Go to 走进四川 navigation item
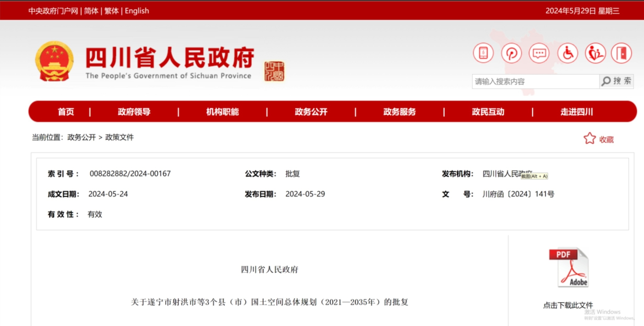Screen dimensions: 644x326 577,112
